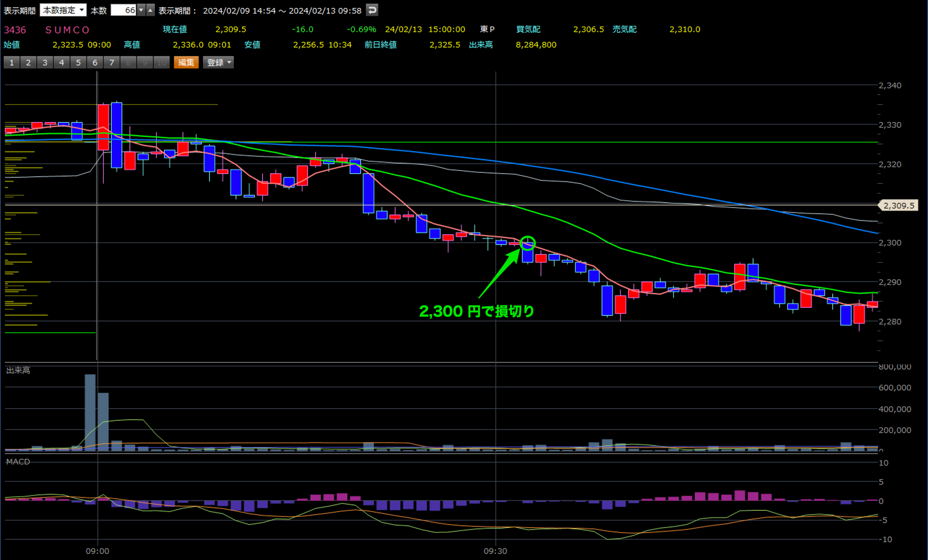Select chart preset tab 6

95,63
